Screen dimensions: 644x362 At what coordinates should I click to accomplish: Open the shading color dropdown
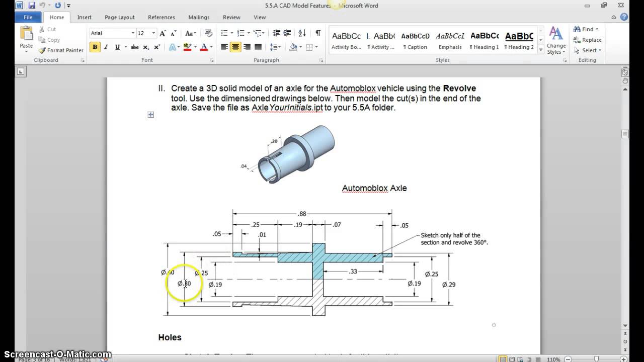click(301, 47)
